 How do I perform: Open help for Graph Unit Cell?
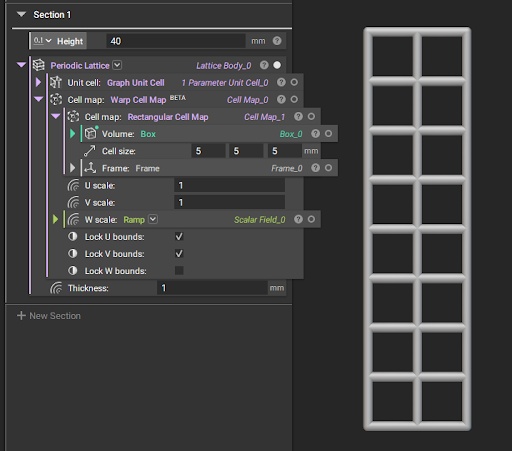(x=281, y=82)
